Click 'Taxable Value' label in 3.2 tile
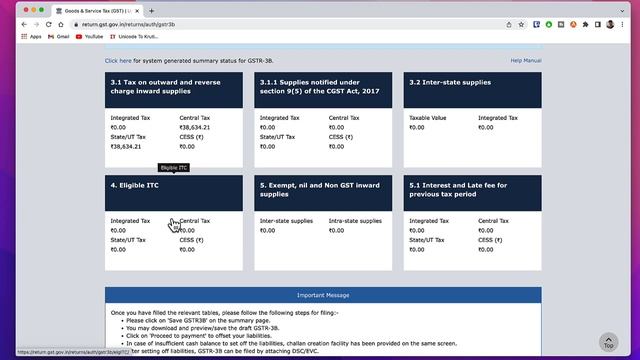The height and width of the screenshot is (360, 640). tap(428, 118)
